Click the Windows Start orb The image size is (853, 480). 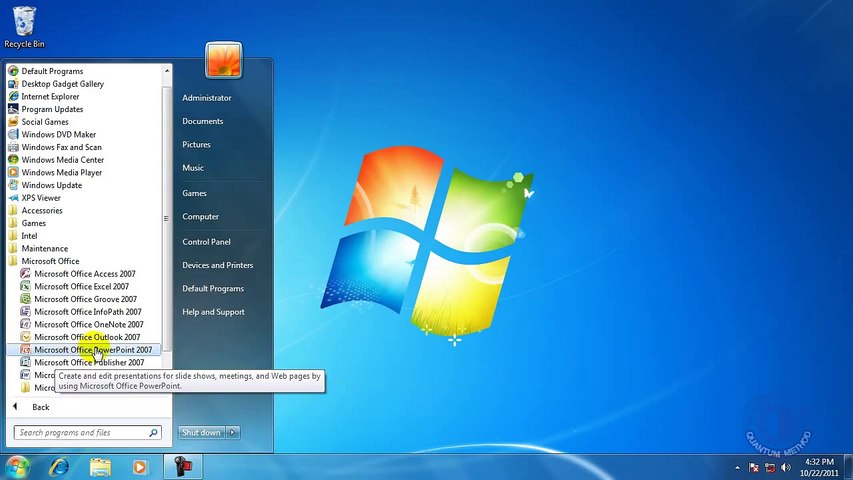click(x=17, y=467)
